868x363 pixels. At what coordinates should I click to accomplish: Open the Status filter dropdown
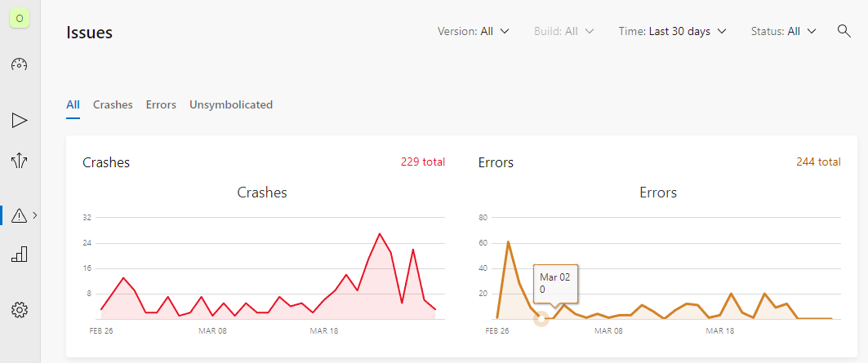click(783, 32)
